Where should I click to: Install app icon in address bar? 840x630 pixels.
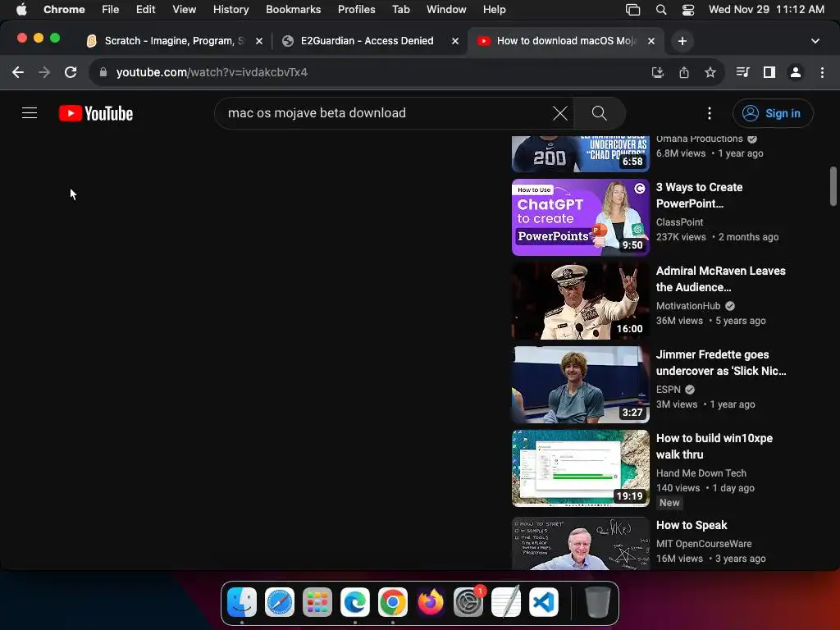(657, 72)
